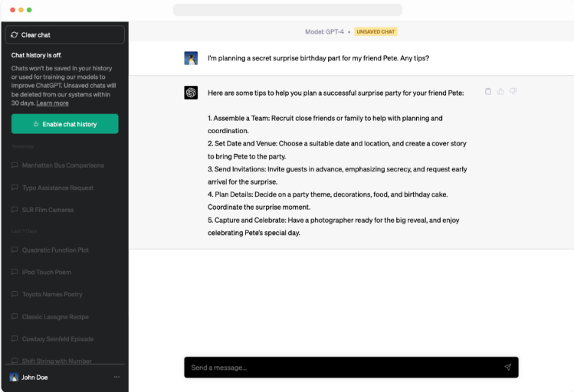Click John Doe profile picture
The height and width of the screenshot is (392, 574).
pos(14,377)
